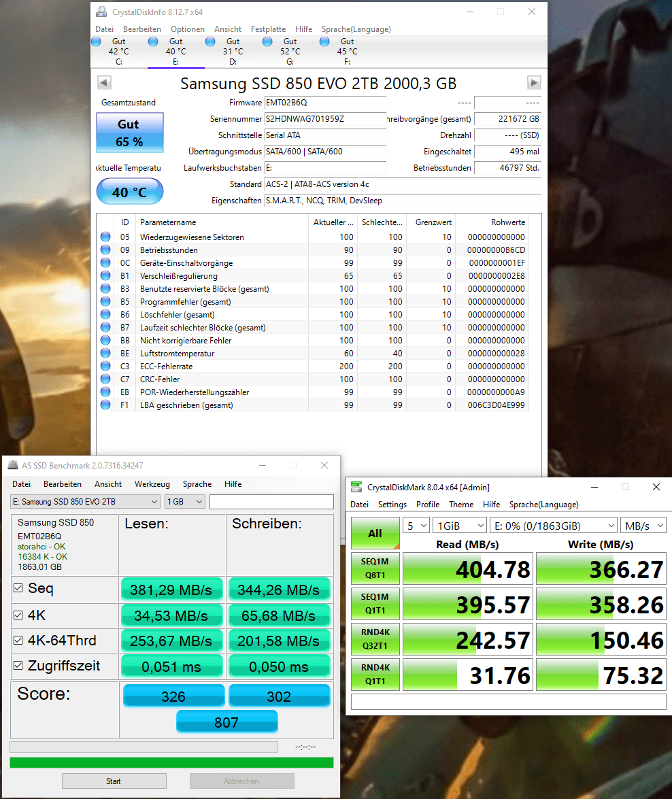Open the Ansicht menu in AS SSD
The image size is (672, 799).
pos(108,483)
